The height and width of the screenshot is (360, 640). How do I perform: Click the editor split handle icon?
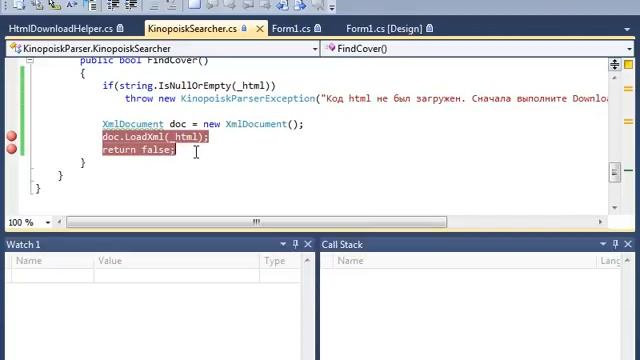614,64
